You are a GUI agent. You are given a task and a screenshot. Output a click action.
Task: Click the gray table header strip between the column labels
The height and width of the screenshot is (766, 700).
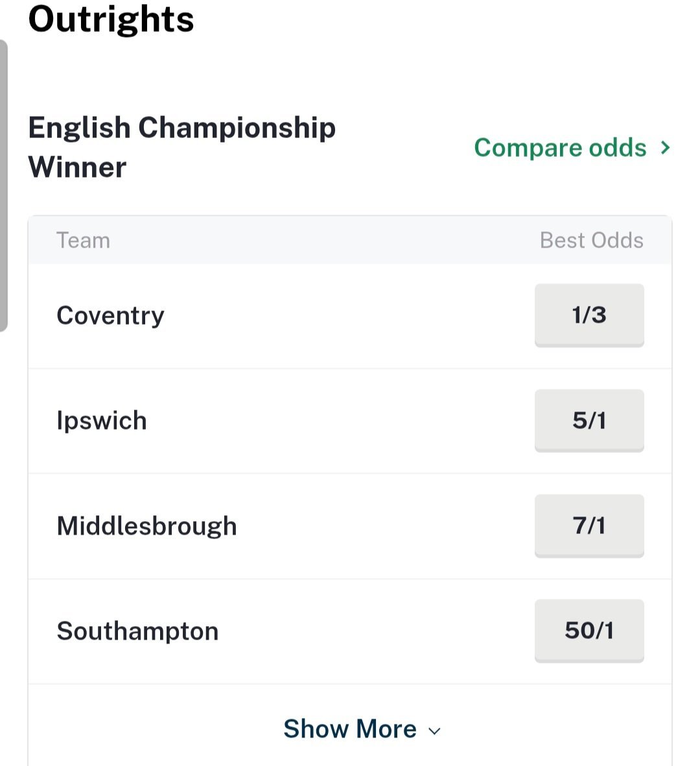point(324,240)
